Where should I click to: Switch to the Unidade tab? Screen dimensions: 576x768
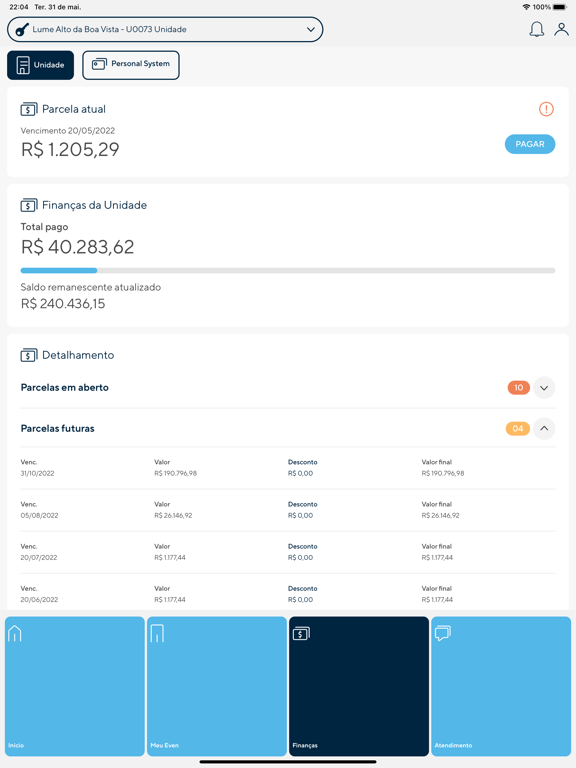(x=41, y=65)
